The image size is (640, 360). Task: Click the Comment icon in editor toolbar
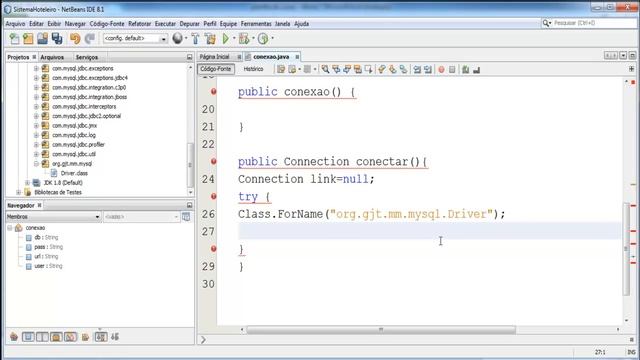point(465,70)
